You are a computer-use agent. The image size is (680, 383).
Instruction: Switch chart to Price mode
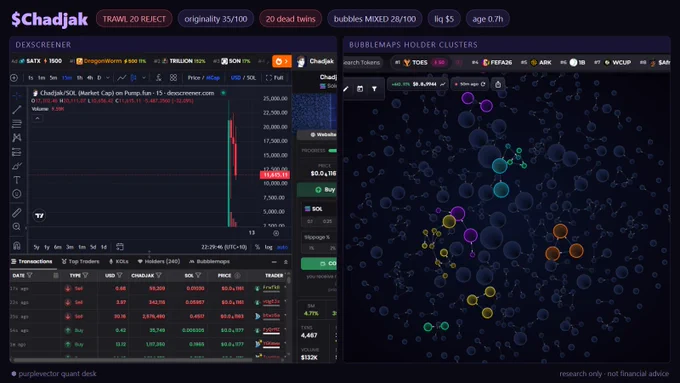[x=194, y=78]
